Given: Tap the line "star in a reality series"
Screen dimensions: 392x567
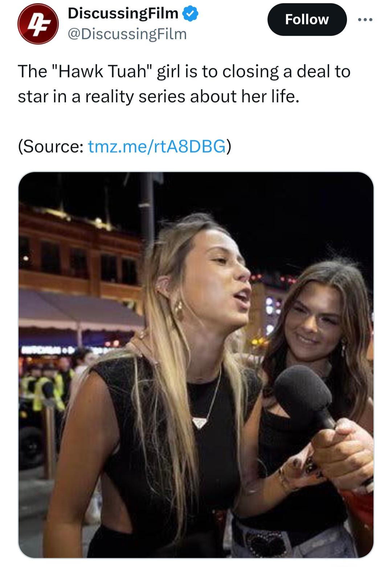Looking at the screenshot, I should point(159,96).
